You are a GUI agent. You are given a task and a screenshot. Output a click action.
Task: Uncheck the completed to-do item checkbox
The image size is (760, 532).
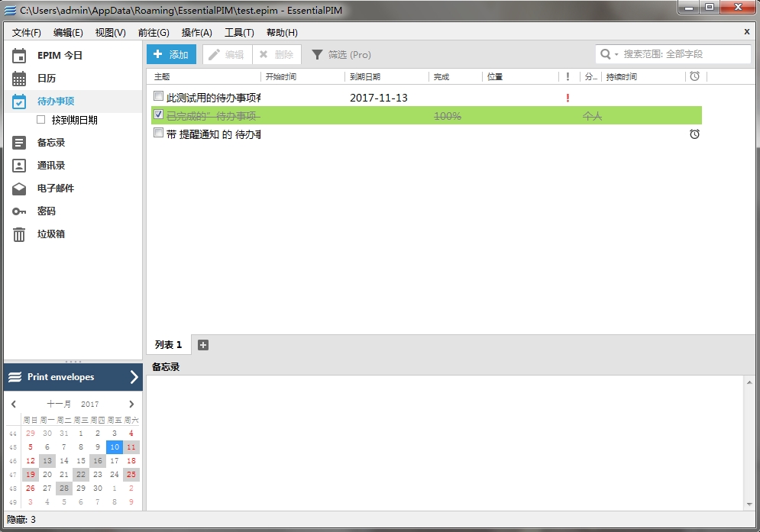(x=158, y=114)
